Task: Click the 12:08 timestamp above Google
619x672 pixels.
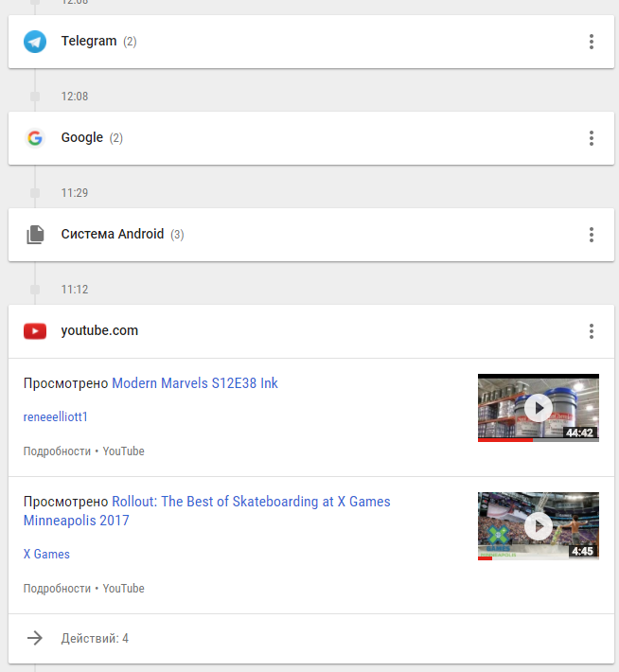Action: pos(75,96)
